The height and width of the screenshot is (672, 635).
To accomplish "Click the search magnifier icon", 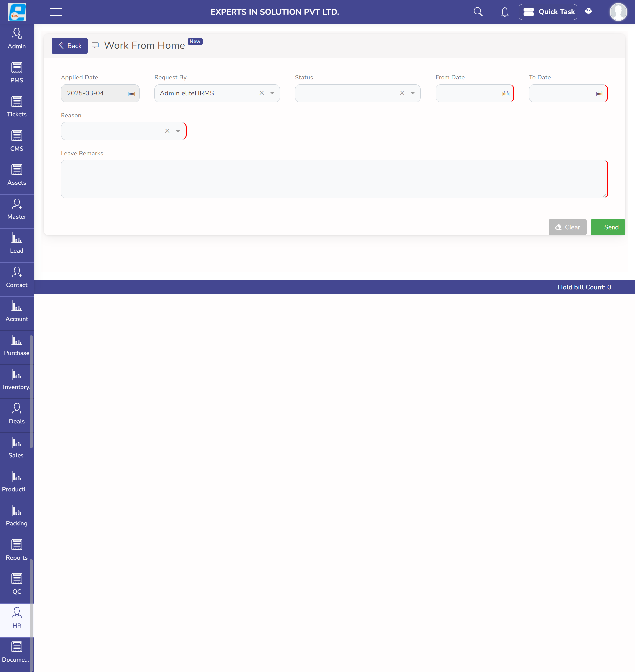I will click(478, 12).
